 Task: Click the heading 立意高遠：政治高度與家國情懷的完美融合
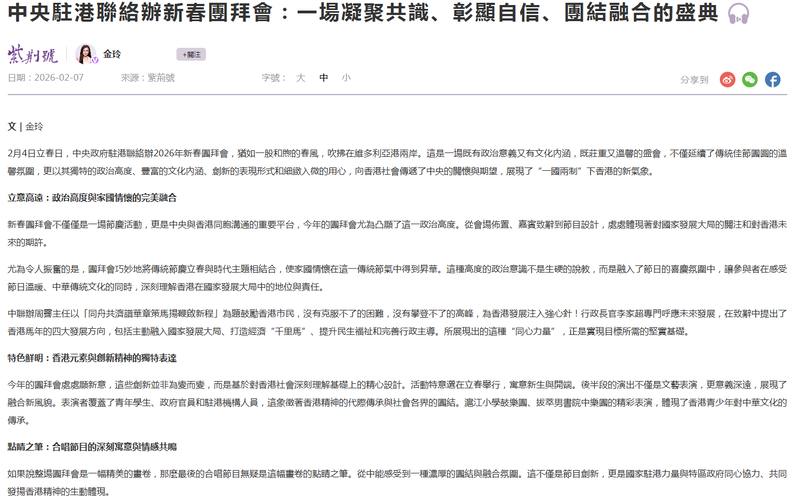pyautogui.click(x=92, y=198)
